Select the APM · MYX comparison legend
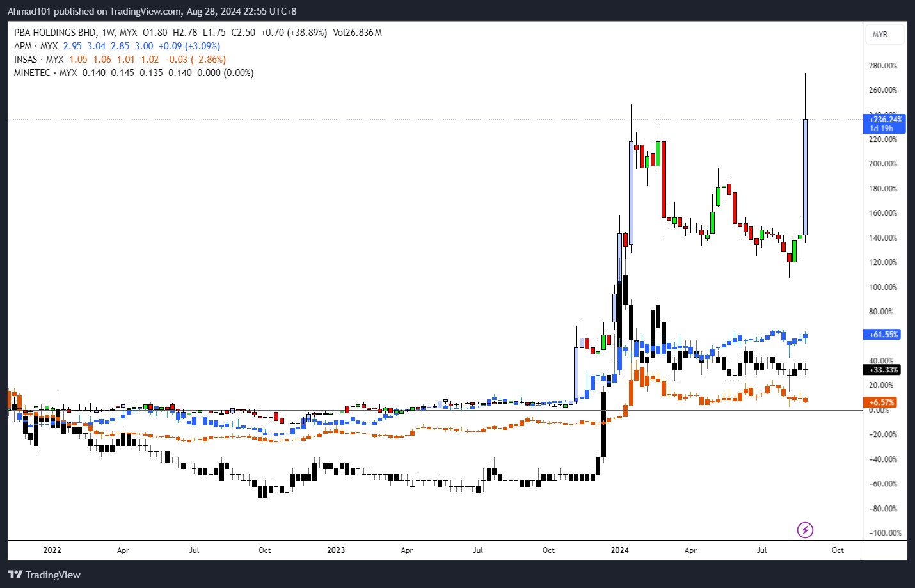The image size is (915, 588). pos(36,46)
